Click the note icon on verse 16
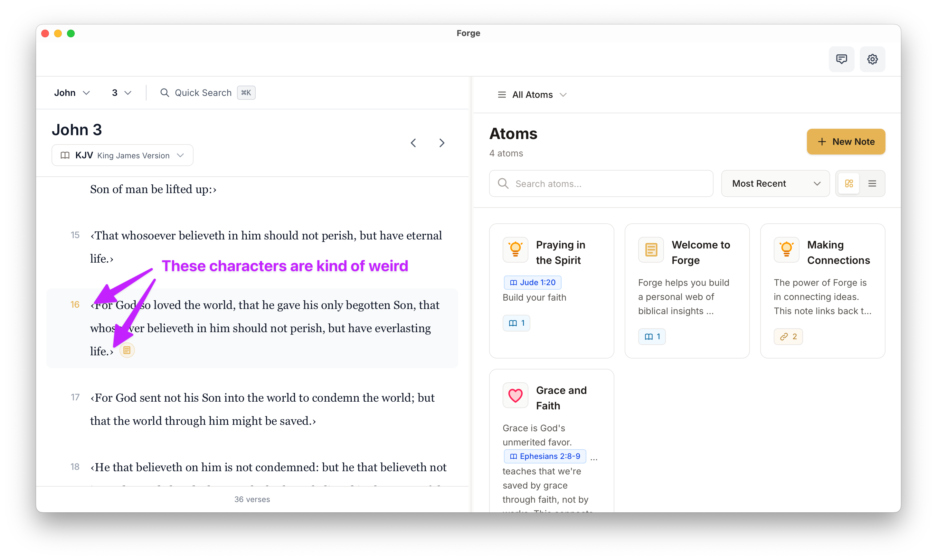This screenshot has width=937, height=560. (x=127, y=350)
